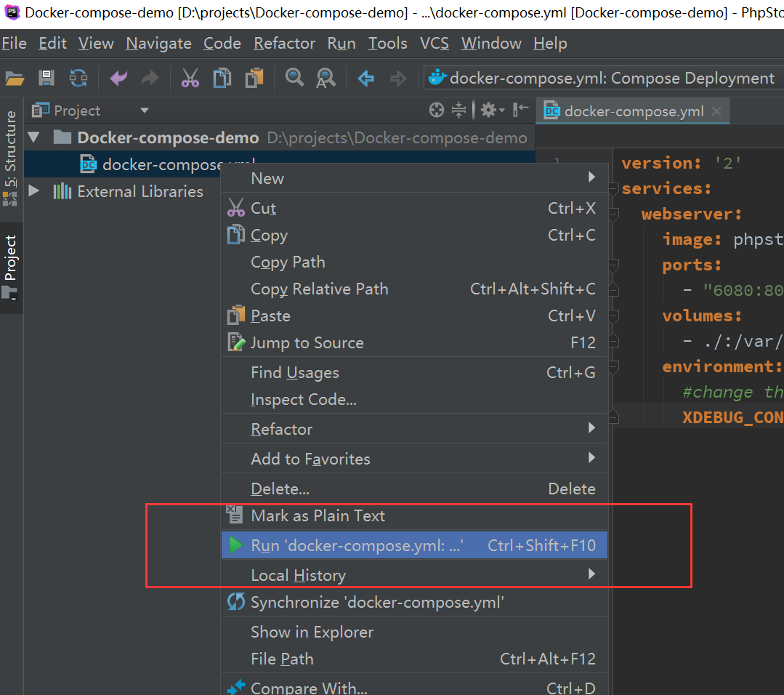
Task: Close the docker-compose.yml editor tab
Action: tap(716, 111)
